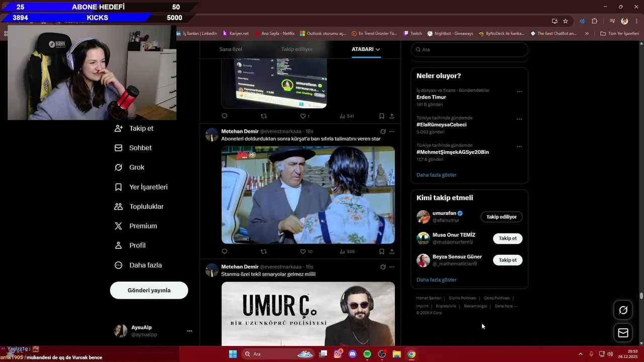The width and height of the screenshot is (644, 362).
Task: Open Takip et in the sidebar
Action: (134, 128)
